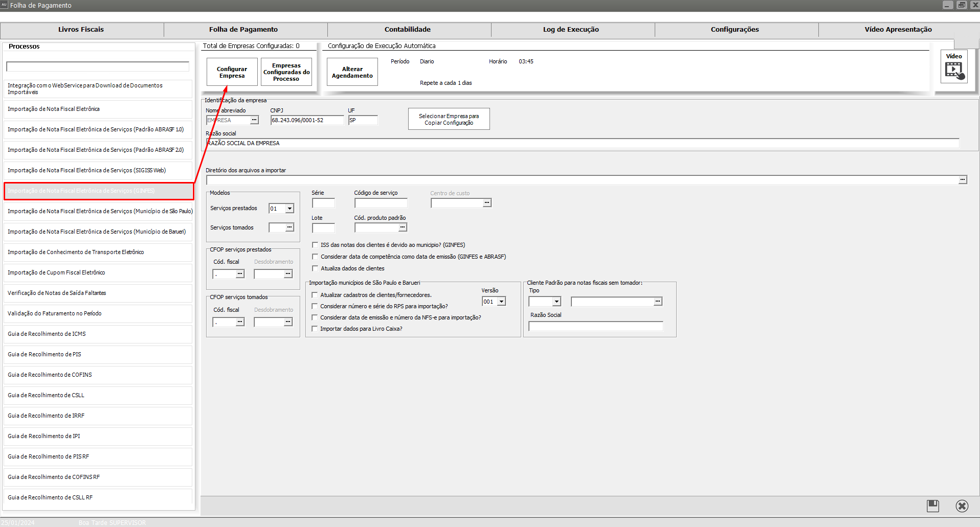Open CFOP prestados Cód. fiscal lookup
This screenshot has width=980, height=527.
tap(240, 274)
